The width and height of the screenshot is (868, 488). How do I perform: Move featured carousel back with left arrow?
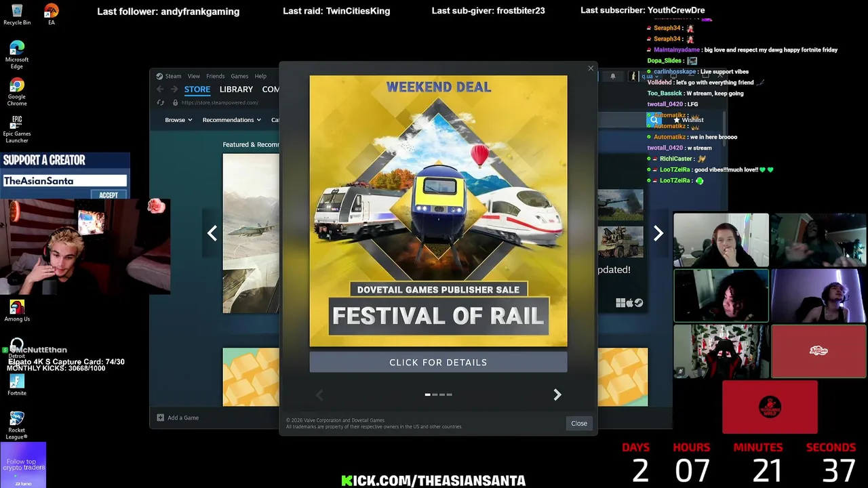click(x=212, y=233)
